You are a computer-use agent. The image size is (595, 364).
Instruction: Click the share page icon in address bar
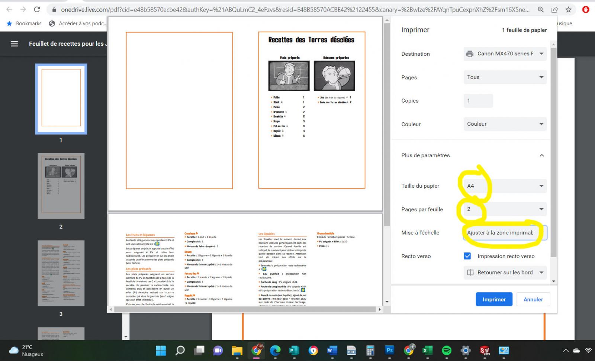coord(554,10)
